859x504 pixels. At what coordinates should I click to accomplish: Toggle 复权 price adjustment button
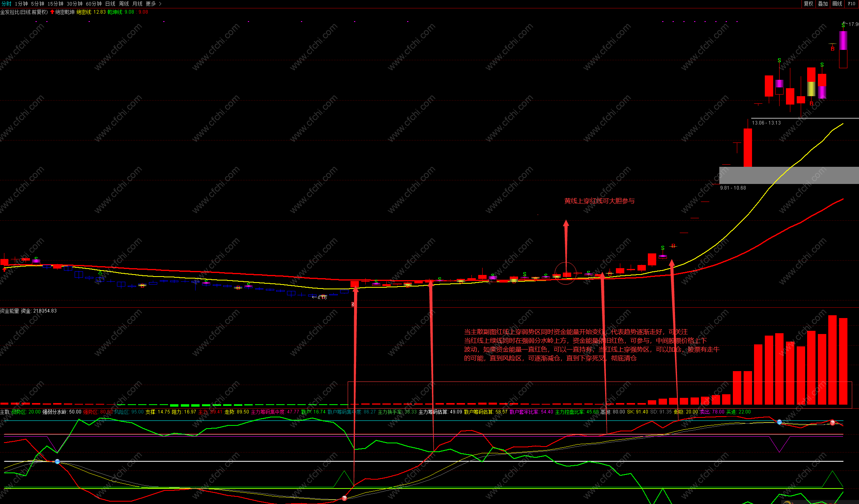click(x=808, y=4)
